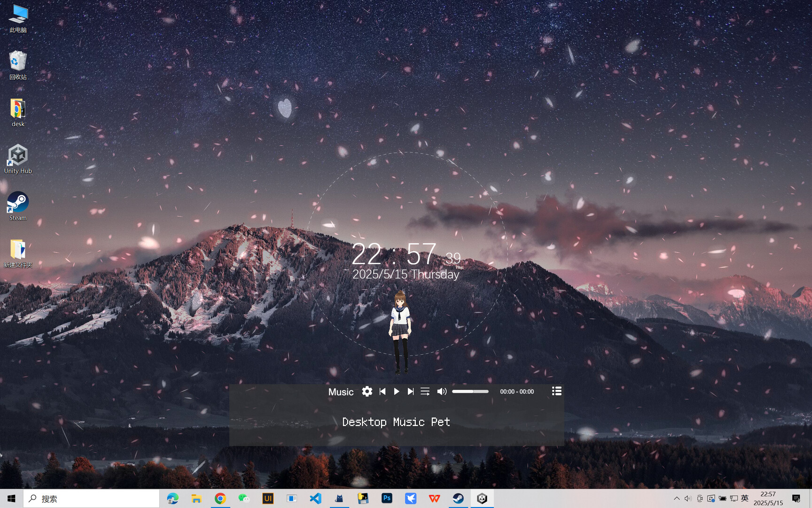Open the playlist icon on the right
The image size is (812, 508).
point(556,391)
